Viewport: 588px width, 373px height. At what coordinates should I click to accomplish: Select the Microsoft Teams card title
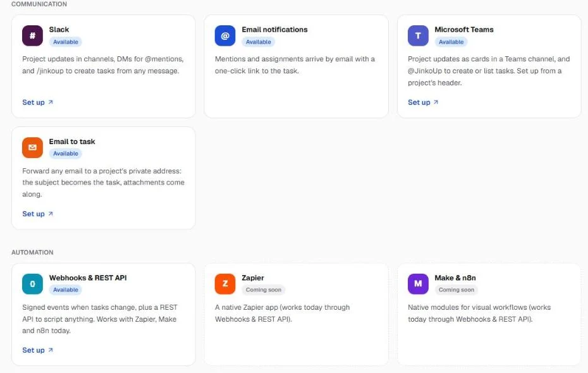(464, 30)
